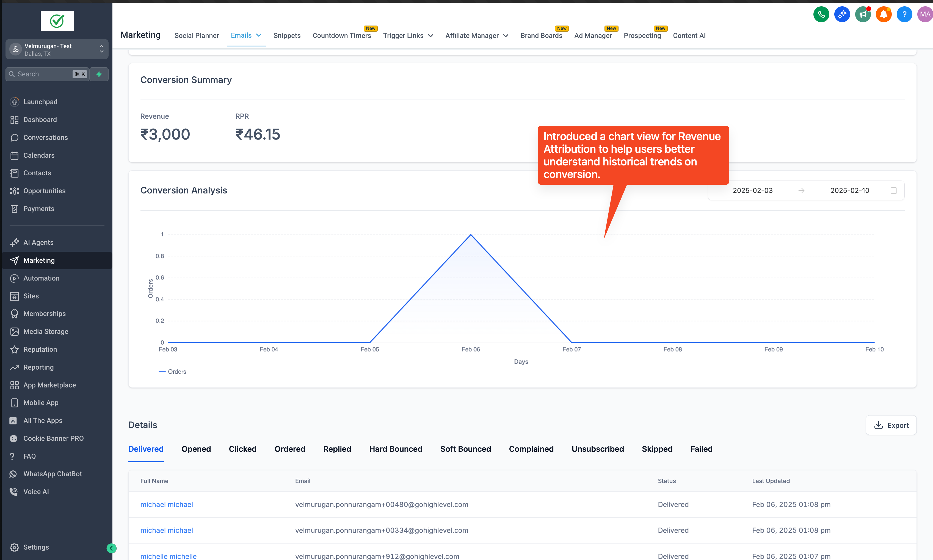Viewport: 933px width, 560px height.
Task: Select the Hard Bounced tab
Action: (396, 449)
